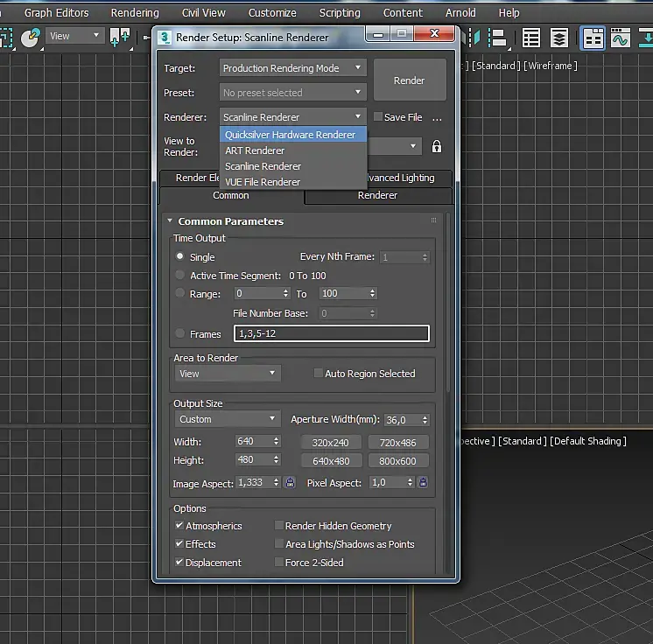The image size is (653, 644).
Task: Open the Output Size Custom dropdown
Action: tap(227, 419)
